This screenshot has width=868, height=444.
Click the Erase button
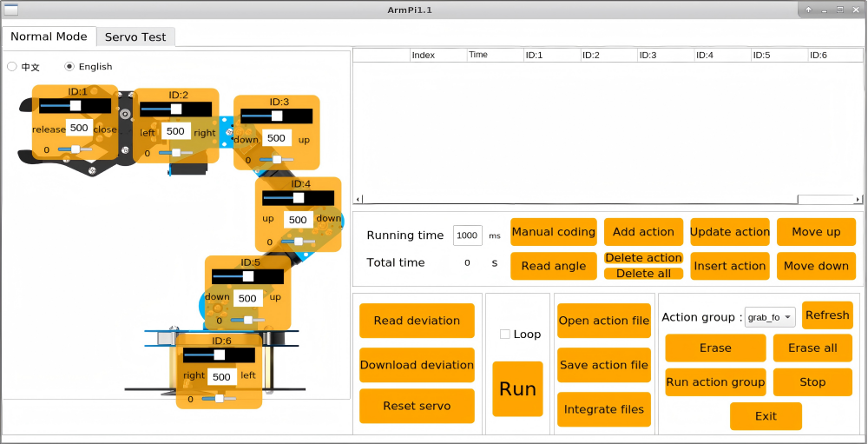tap(716, 348)
